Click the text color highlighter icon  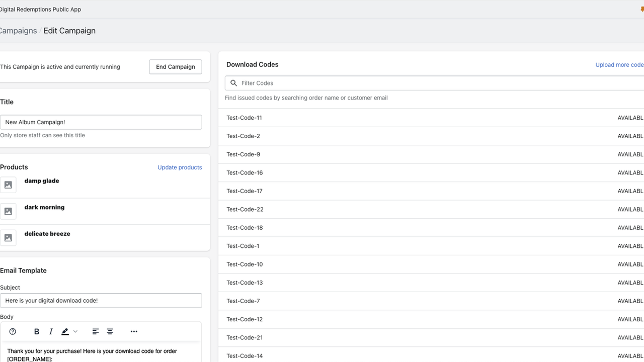pyautogui.click(x=65, y=331)
